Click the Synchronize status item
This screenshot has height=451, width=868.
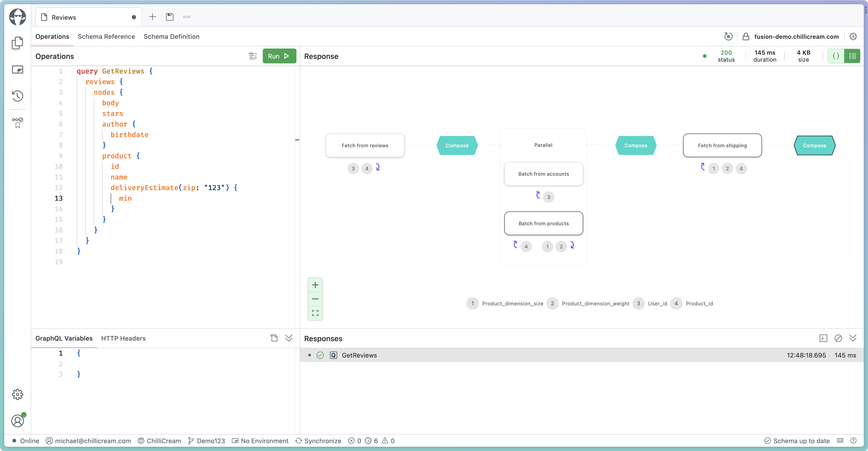click(x=318, y=441)
